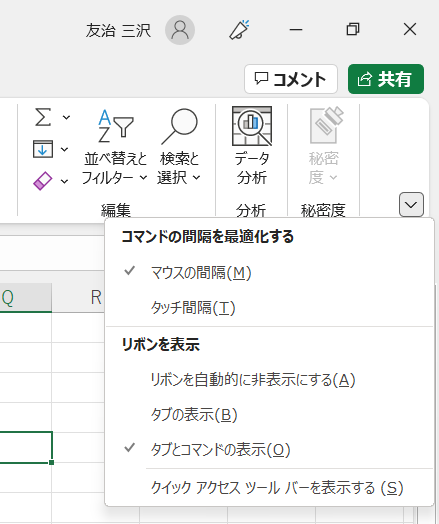Choose タブとコマンドの表示(O) option
Viewport: 439px width, 524px height.
point(269,449)
